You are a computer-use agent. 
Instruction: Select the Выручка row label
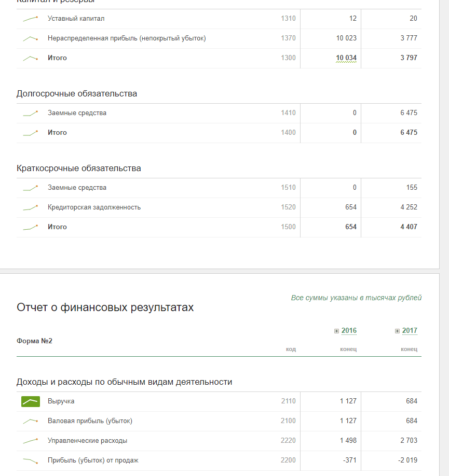pos(61,401)
